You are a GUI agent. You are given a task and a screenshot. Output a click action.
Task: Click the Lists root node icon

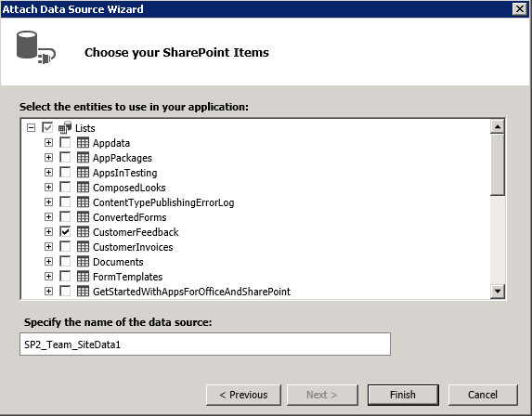tap(65, 127)
